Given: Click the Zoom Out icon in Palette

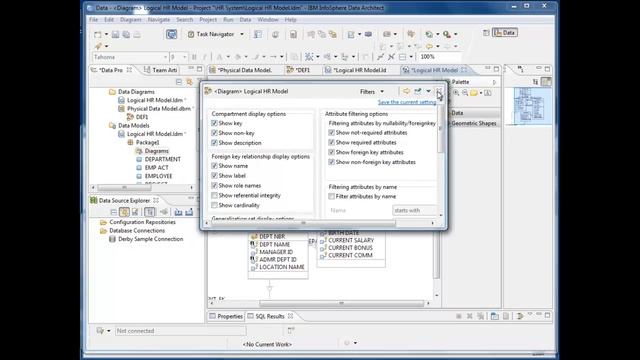Looking at the screenshot, I should coord(465,93).
